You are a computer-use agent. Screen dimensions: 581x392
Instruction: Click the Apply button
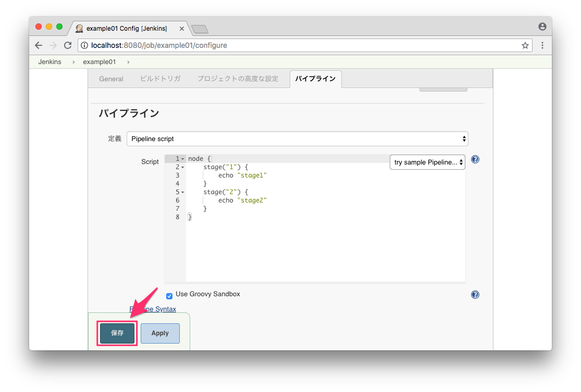pos(160,333)
